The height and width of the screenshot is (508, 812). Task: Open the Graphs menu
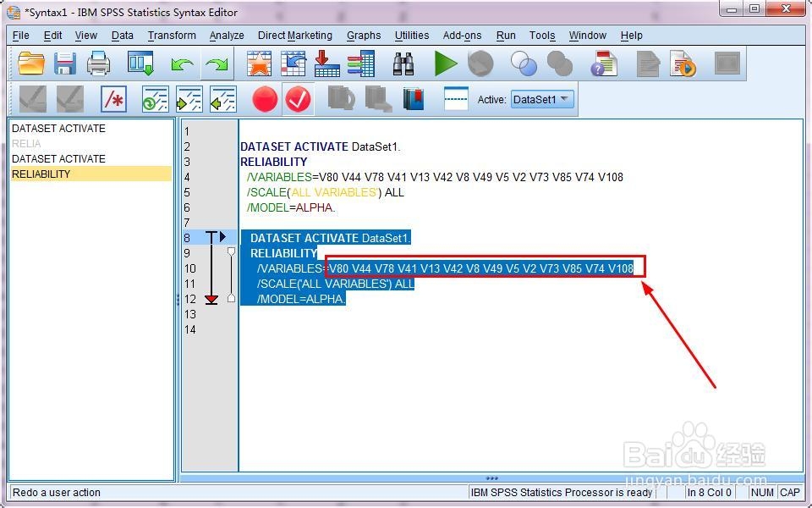pos(364,36)
